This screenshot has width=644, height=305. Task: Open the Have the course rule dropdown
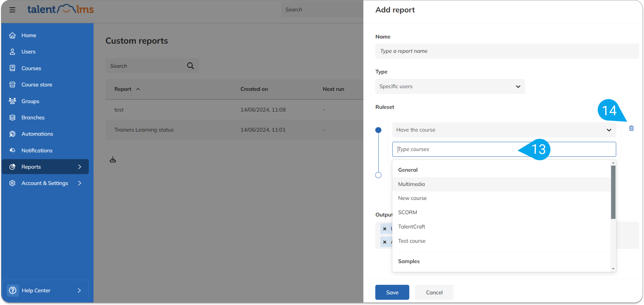[x=504, y=130]
